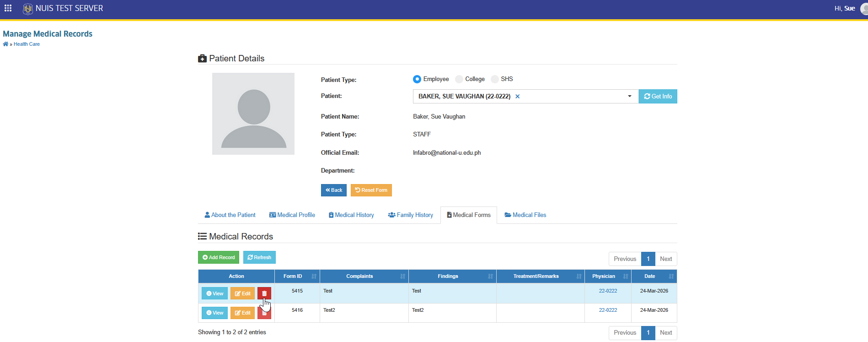This screenshot has height=342, width=868.
Task: Click the Get Info button
Action: click(x=658, y=96)
